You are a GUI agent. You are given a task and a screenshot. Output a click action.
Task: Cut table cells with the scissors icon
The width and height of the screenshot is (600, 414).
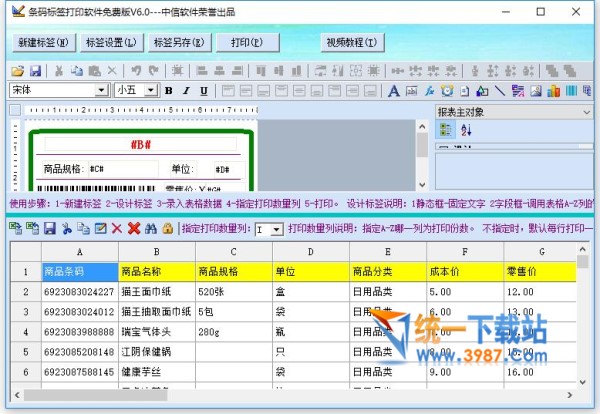(67, 228)
